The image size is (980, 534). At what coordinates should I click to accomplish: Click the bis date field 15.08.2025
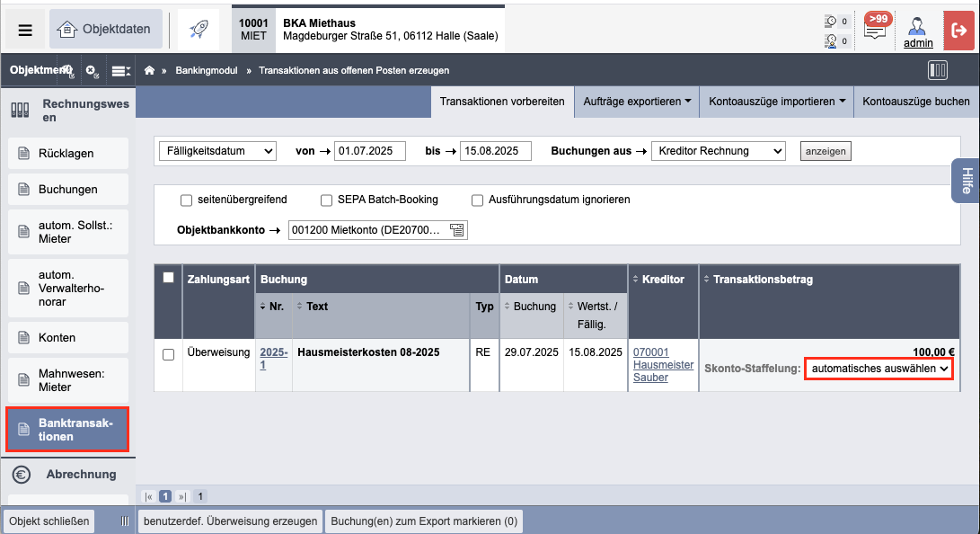pyautogui.click(x=496, y=151)
